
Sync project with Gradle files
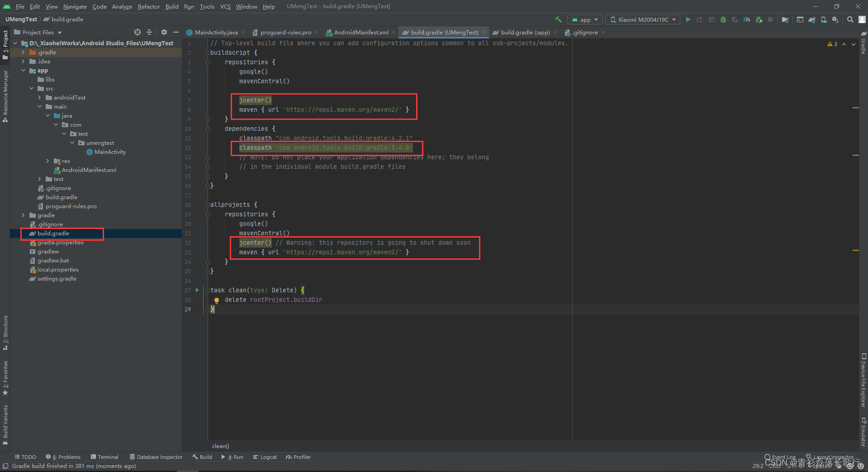[x=812, y=19]
